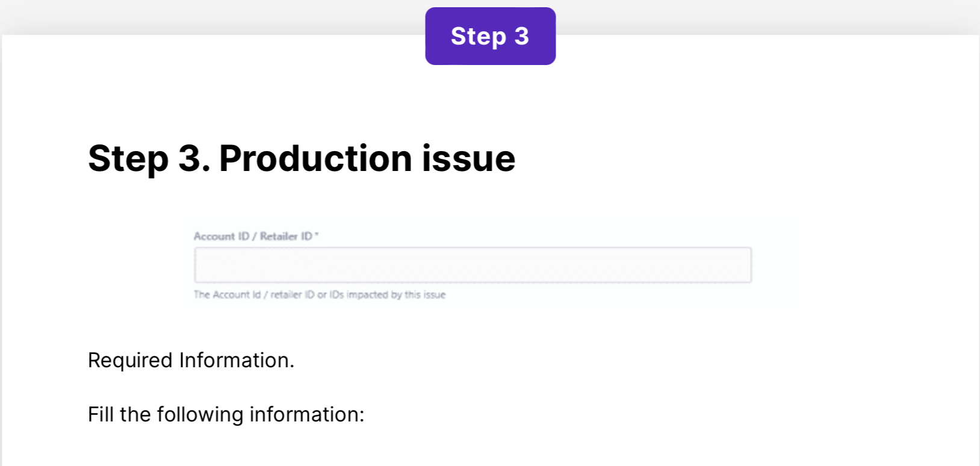This screenshot has width=980, height=466.
Task: Click the helper text below the Account ID field
Action: pyautogui.click(x=319, y=294)
